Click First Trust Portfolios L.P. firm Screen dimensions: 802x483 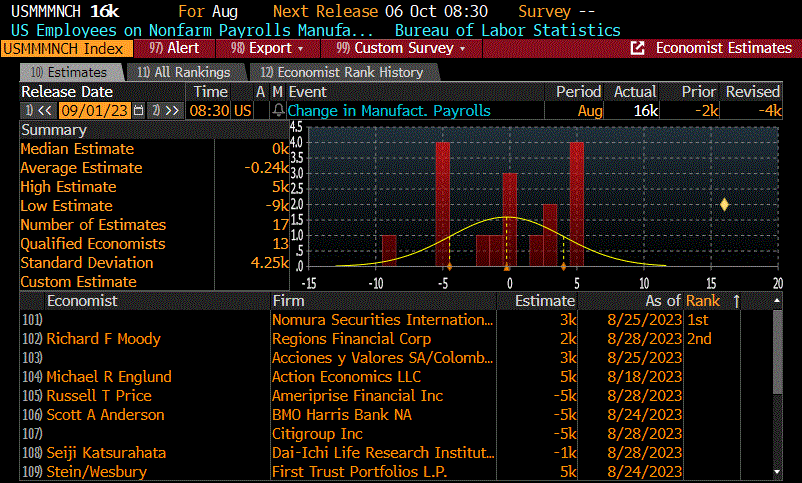(x=360, y=472)
